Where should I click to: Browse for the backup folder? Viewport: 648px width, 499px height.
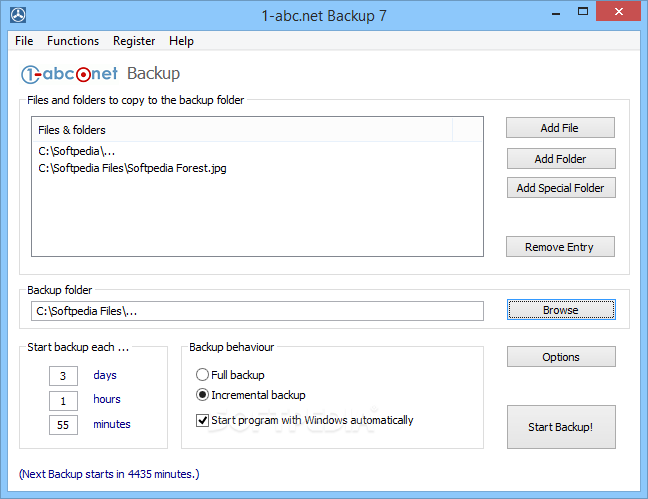click(x=561, y=310)
